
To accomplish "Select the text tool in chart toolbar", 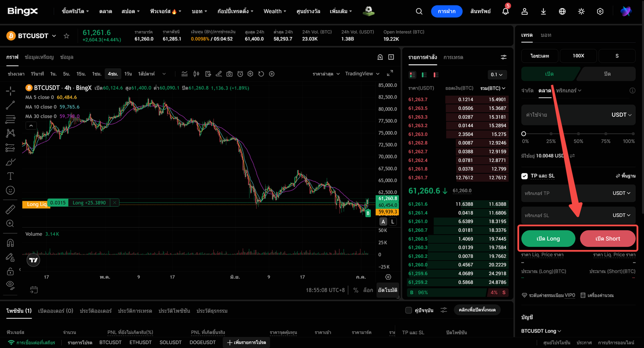I will point(10,176).
